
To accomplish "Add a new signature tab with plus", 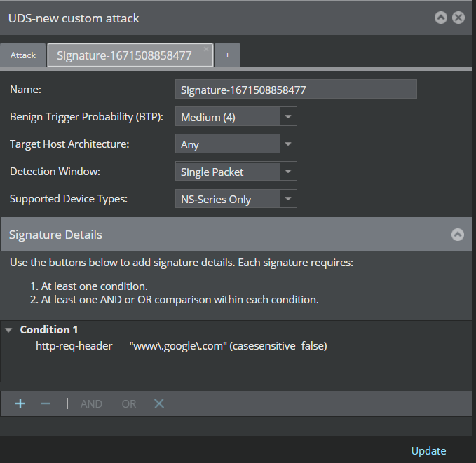I will [x=227, y=55].
